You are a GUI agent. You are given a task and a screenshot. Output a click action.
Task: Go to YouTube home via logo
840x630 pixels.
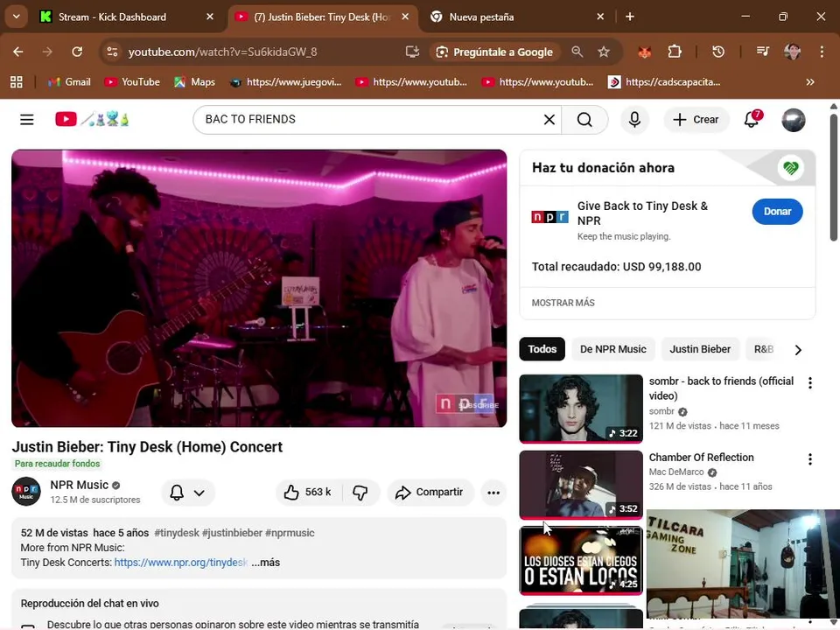click(92, 119)
